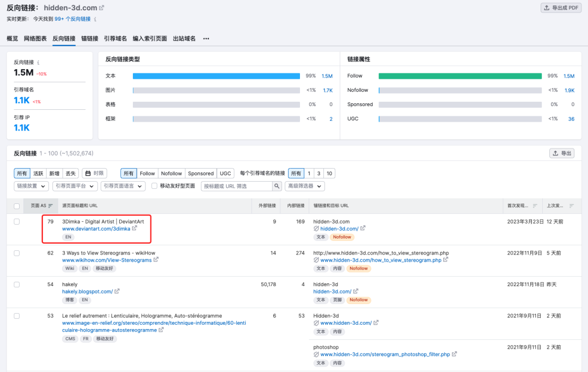Click sort icon in "上次发现" column header
The image size is (588, 372).
571,206
